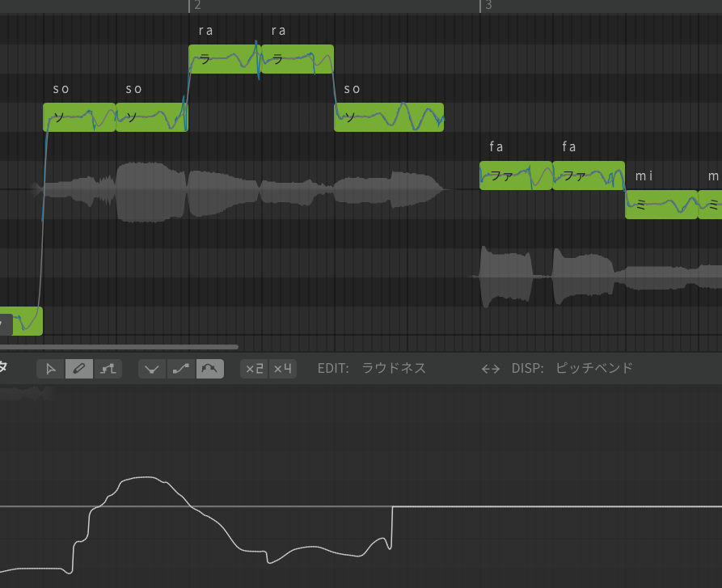Select the first ファ note at measure 3
722x588 pixels.
516,176
